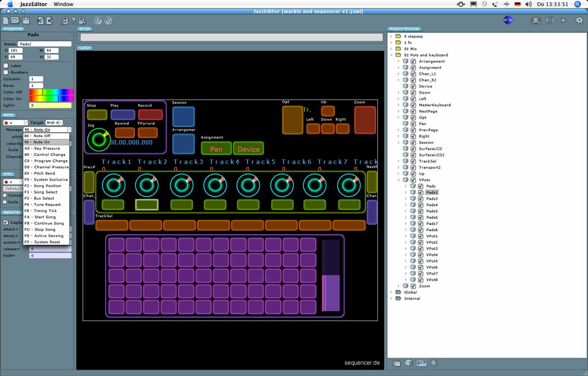Expand the Global folder in Project Browser
588x376 pixels.
coord(392,292)
